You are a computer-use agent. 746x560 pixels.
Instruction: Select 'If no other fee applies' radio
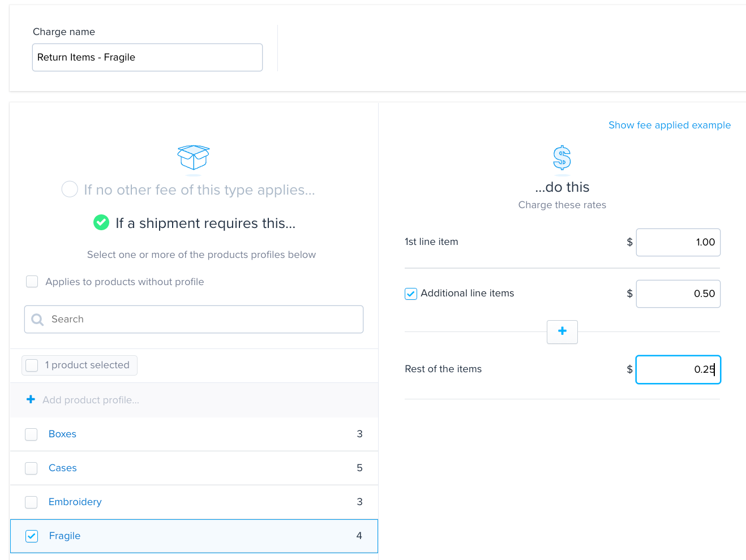coord(70,189)
